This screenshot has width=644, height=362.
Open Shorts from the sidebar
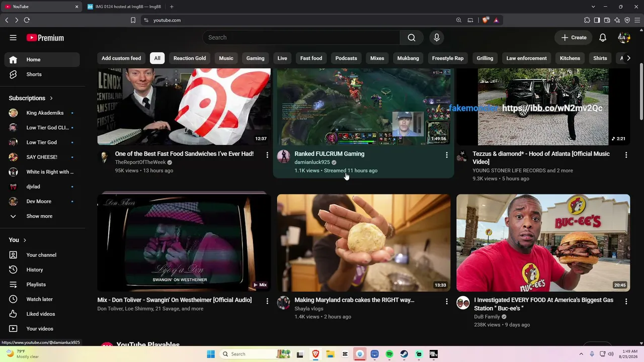42,74
